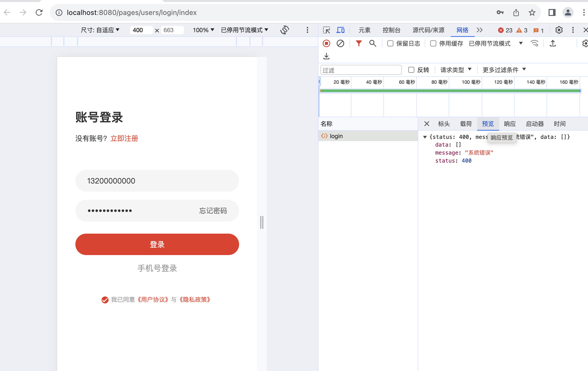Reload the login page
The image size is (588, 371).
(39, 12)
